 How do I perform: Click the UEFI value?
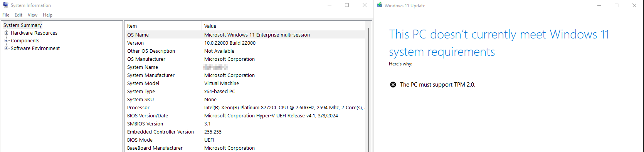tap(209, 140)
